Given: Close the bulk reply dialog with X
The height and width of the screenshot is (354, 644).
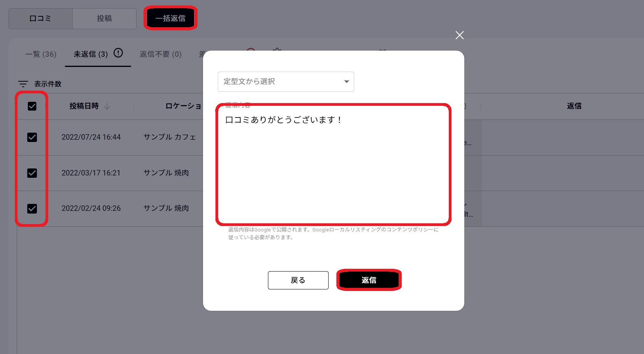Looking at the screenshot, I should 459,35.
